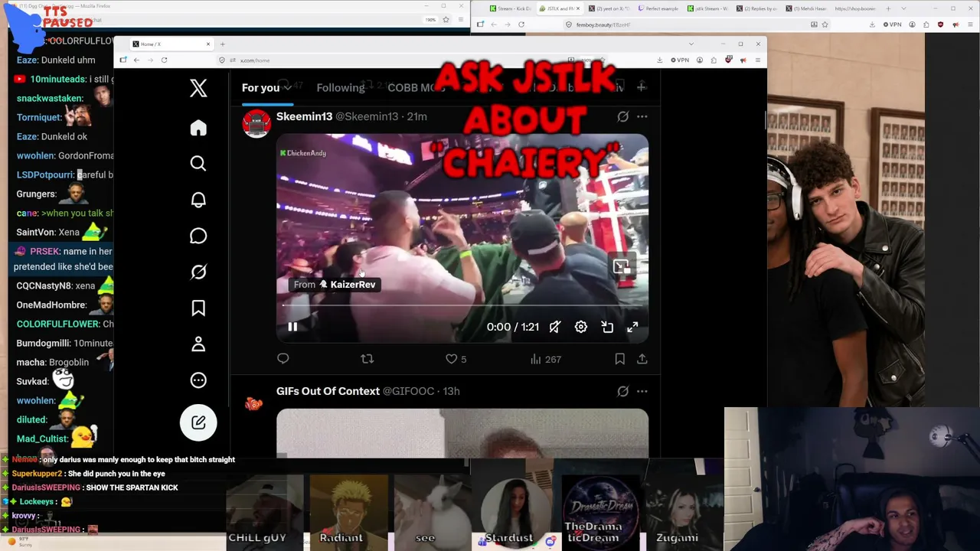Go to Home in the X sidebar
The height and width of the screenshot is (551, 980).
tap(198, 128)
